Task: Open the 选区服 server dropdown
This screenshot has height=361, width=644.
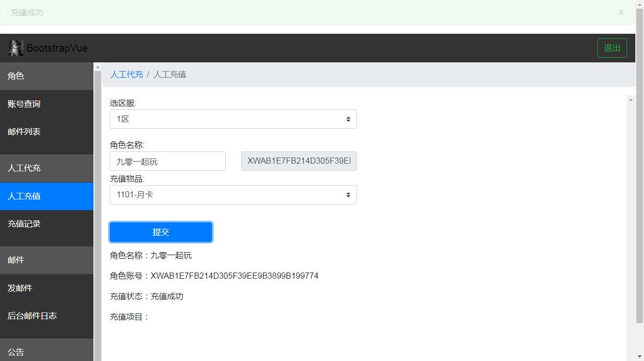Action: (x=233, y=119)
